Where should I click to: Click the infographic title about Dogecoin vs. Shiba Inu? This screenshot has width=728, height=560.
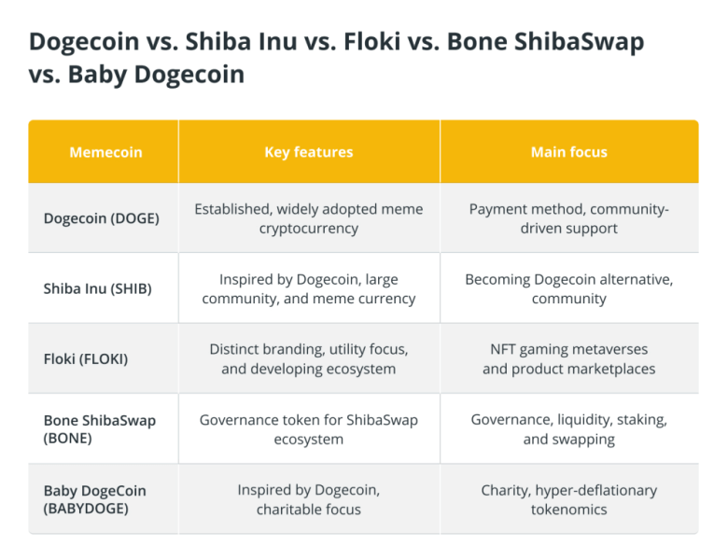pyautogui.click(x=336, y=58)
